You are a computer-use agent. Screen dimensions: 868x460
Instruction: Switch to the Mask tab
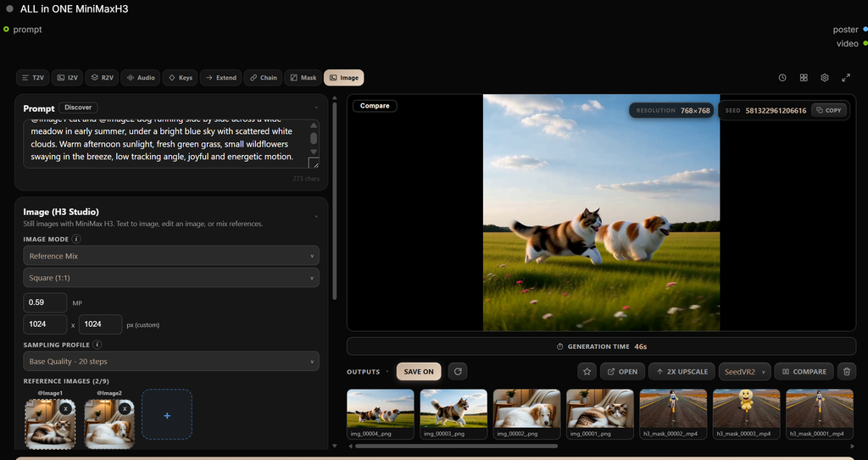[303, 77]
